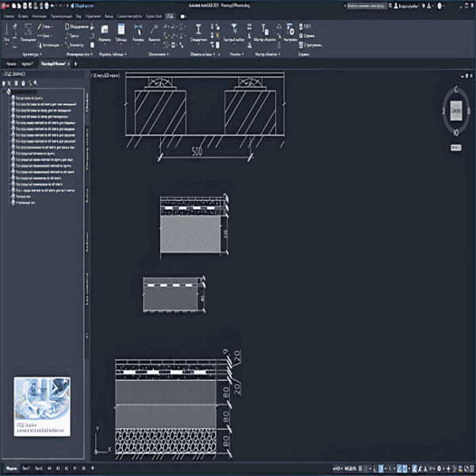Viewport: 476px width, 476px height.
Task: Toggle the МОДЕЛЬ model space status button
Action: pyautogui.click(x=350, y=469)
